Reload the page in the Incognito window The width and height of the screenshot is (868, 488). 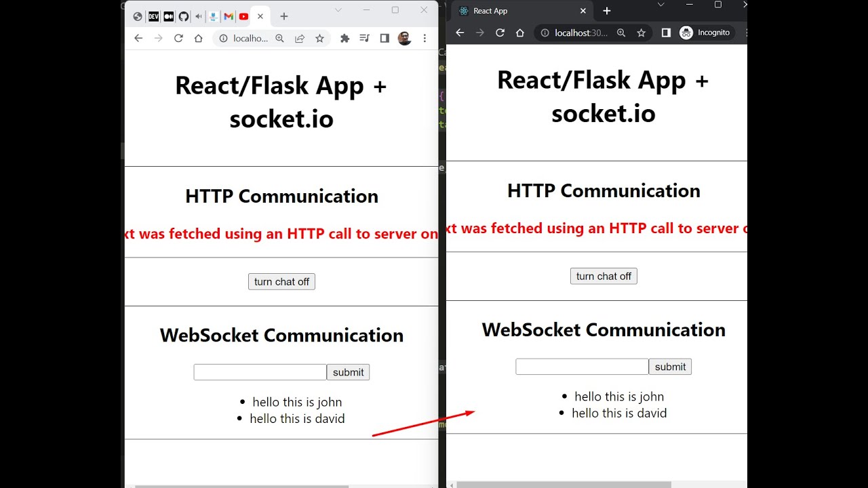coord(500,33)
